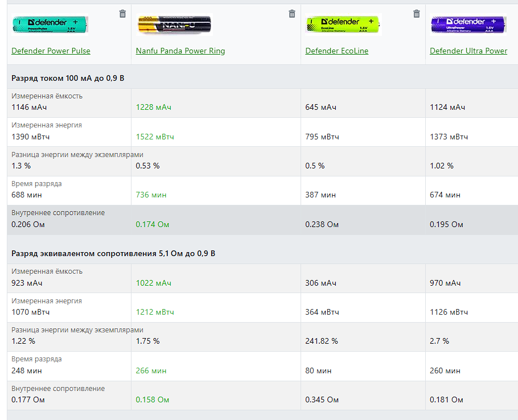The image size is (518, 420).
Task: Select value '248 мин'
Action: (x=27, y=371)
